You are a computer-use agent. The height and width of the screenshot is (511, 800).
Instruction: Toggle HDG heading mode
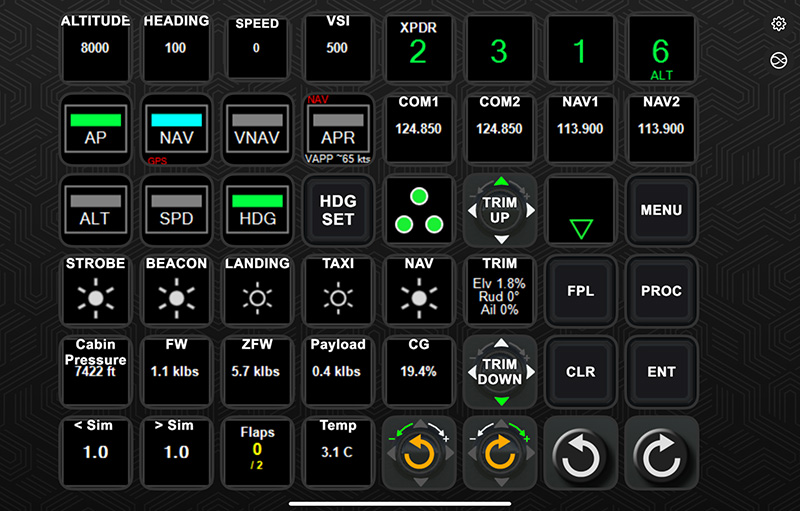[x=257, y=210]
